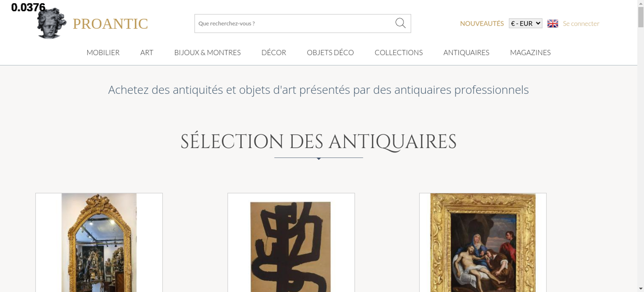Open the DÉCOR menu

click(x=274, y=52)
